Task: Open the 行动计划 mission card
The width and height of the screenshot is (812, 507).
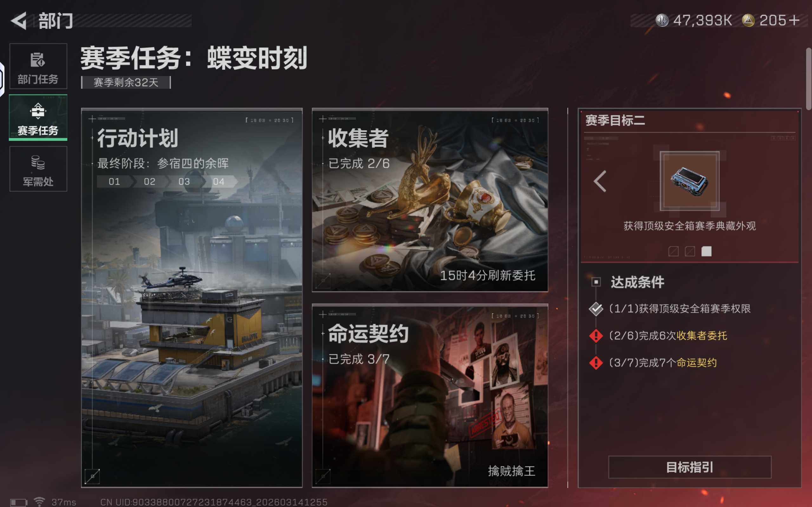Action: click(x=192, y=298)
